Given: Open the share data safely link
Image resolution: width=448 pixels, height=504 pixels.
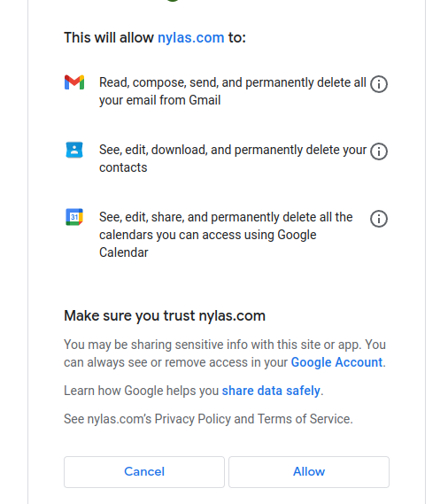Looking at the screenshot, I should (271, 391).
